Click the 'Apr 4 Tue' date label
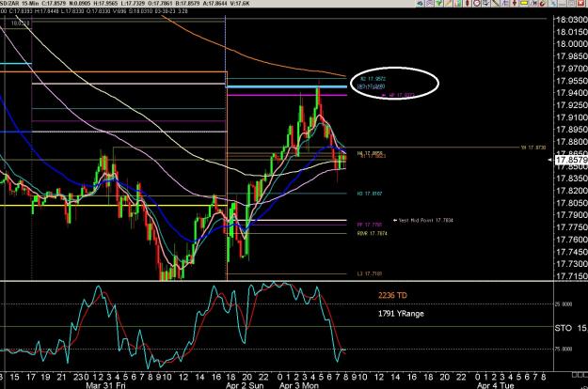The width and height of the screenshot is (588, 389). (x=495, y=385)
